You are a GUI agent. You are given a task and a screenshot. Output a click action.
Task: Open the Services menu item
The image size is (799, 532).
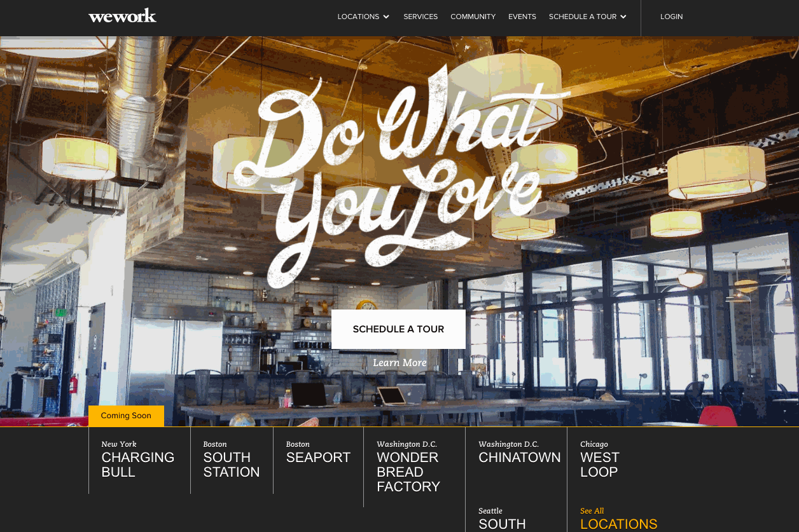point(420,17)
